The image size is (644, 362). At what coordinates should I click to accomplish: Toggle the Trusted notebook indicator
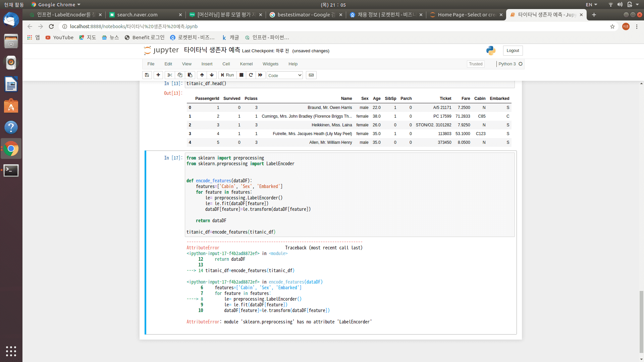[x=476, y=64]
